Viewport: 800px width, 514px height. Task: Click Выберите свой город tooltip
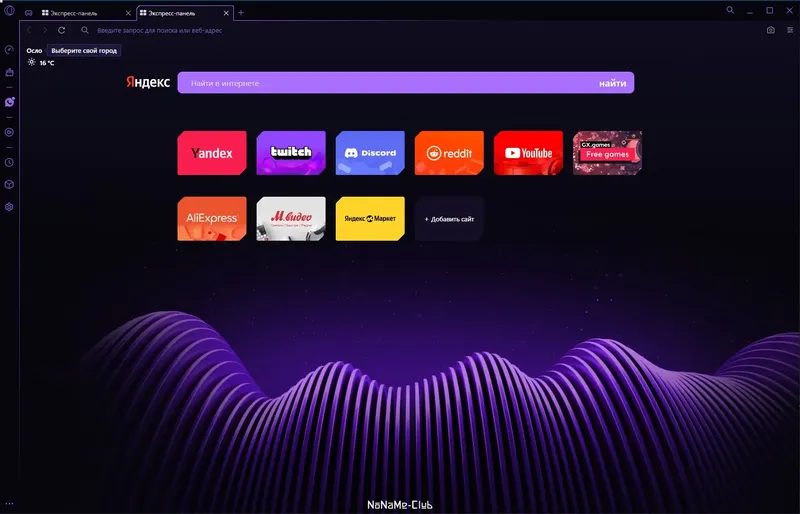(x=84, y=51)
